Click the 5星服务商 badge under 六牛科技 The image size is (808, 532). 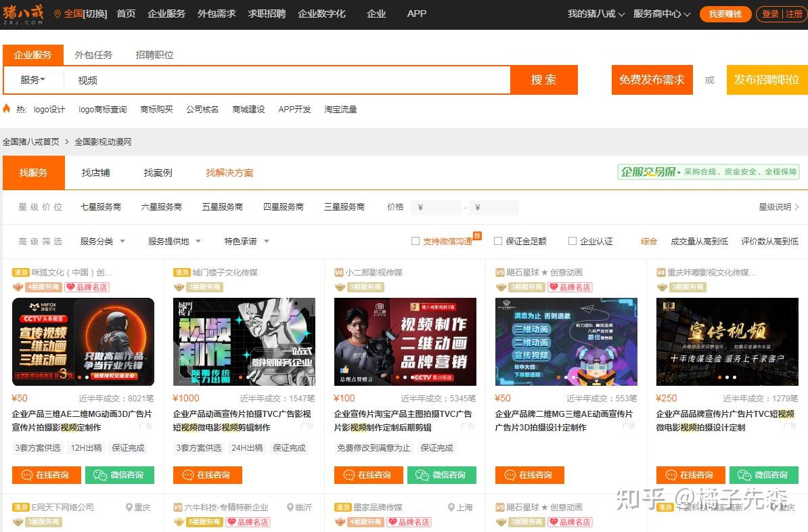(x=204, y=523)
